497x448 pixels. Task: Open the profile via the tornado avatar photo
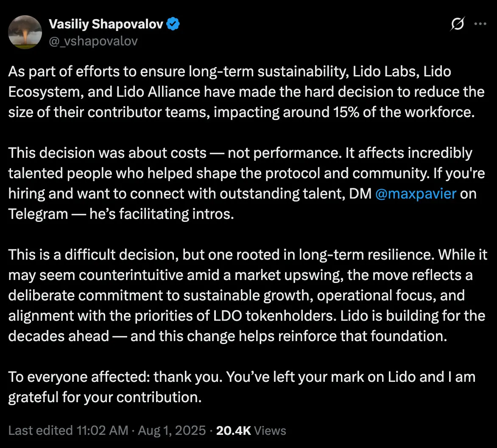pyautogui.click(x=25, y=32)
